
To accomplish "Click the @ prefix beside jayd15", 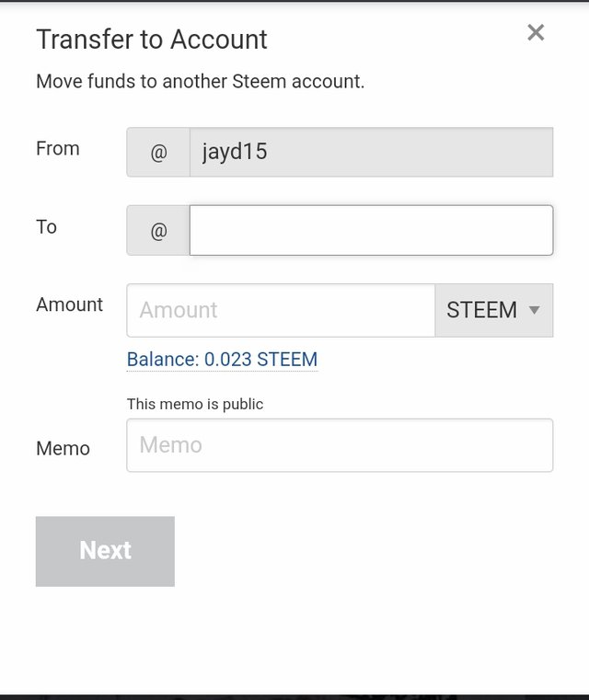I will point(158,153).
